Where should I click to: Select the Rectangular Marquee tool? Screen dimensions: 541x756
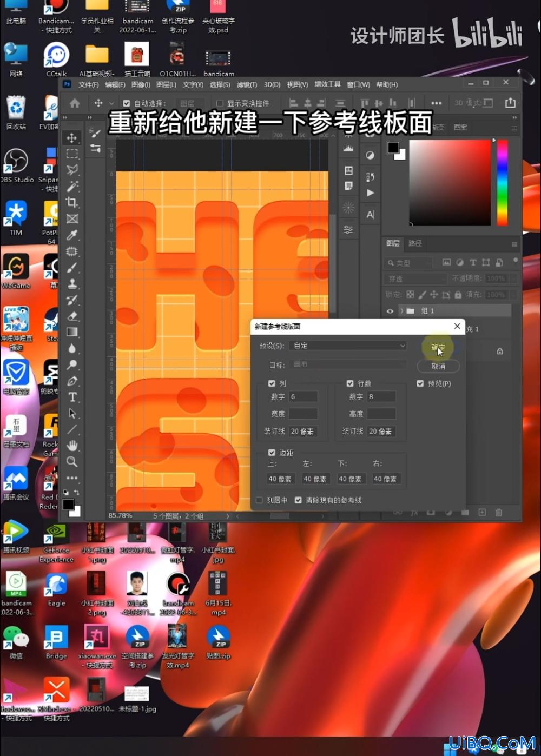(72, 154)
